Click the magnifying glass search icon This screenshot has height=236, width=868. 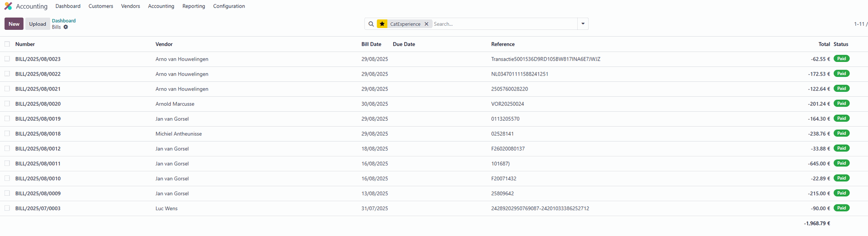pos(371,24)
